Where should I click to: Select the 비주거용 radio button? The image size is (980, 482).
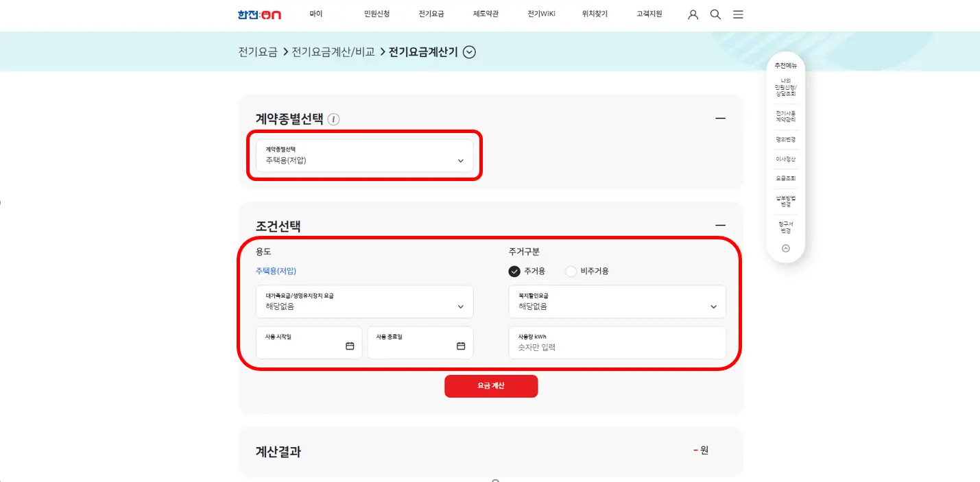coord(571,272)
